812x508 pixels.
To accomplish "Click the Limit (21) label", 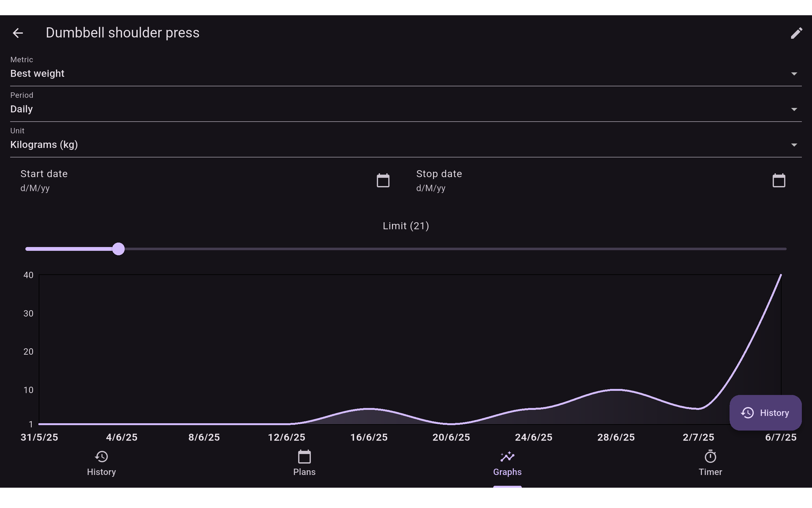I will pos(406,226).
